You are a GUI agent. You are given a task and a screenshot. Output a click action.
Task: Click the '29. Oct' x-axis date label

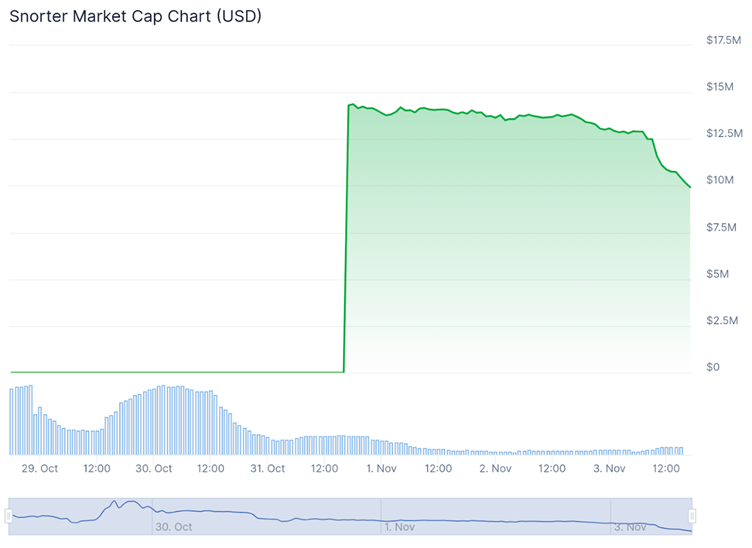[x=40, y=468]
